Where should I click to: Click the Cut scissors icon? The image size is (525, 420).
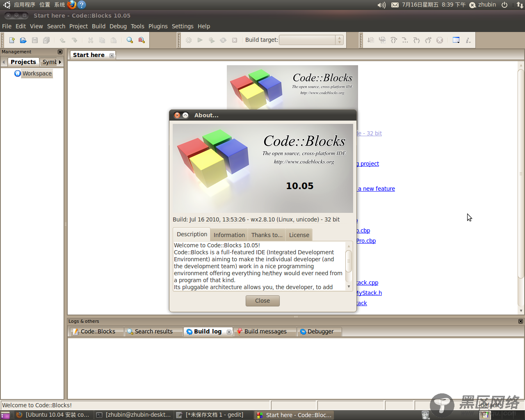[91, 40]
